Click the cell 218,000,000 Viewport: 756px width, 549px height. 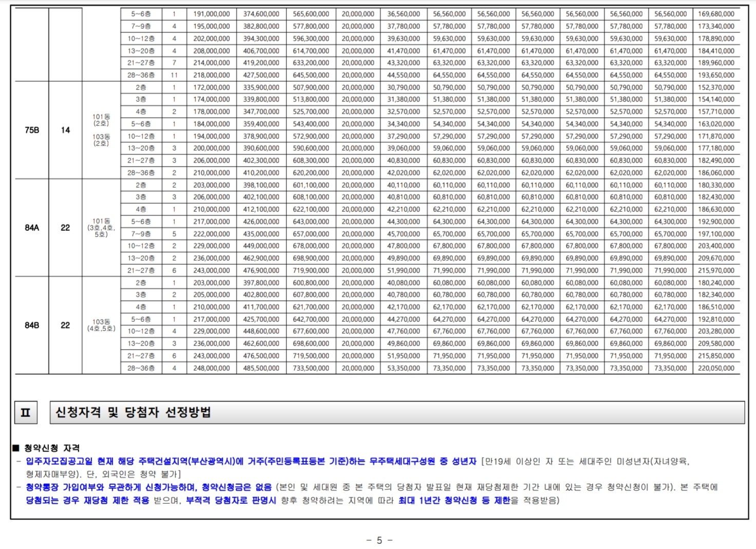[x=212, y=75]
